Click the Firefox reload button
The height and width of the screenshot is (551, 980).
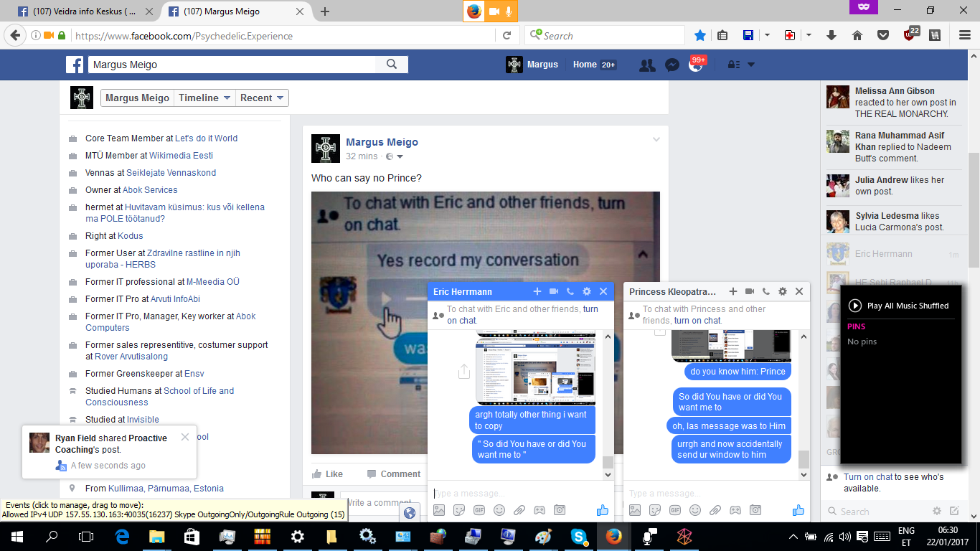(x=507, y=35)
